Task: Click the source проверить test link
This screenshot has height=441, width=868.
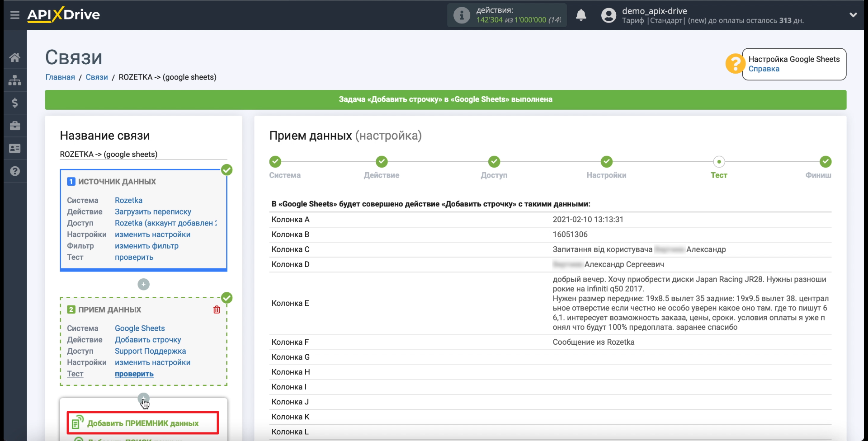Action: click(134, 257)
